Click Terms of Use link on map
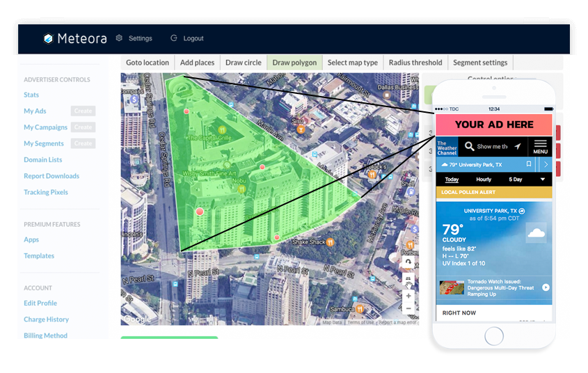 tap(360, 322)
